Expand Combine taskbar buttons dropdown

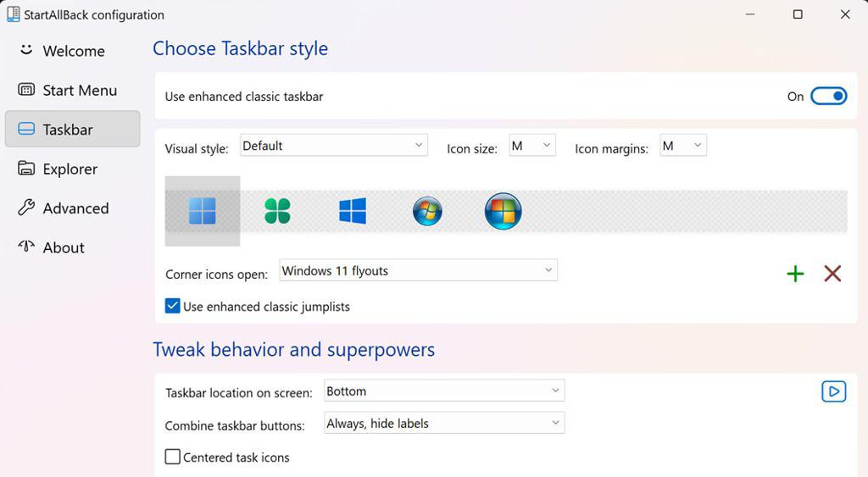tap(444, 423)
